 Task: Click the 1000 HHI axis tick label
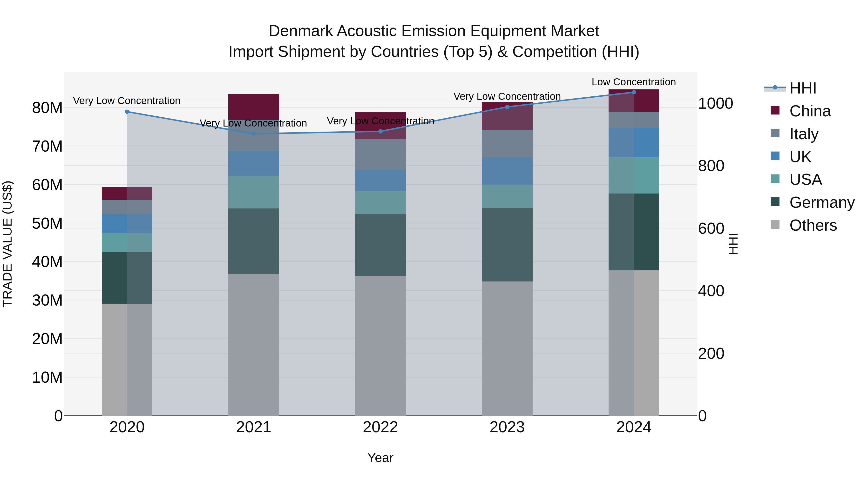(715, 103)
